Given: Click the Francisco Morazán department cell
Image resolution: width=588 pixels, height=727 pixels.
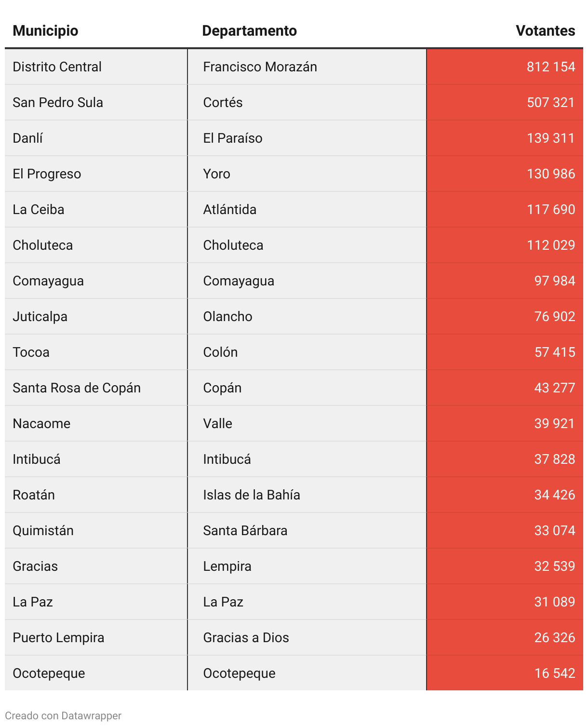Looking at the screenshot, I should click(x=260, y=67).
